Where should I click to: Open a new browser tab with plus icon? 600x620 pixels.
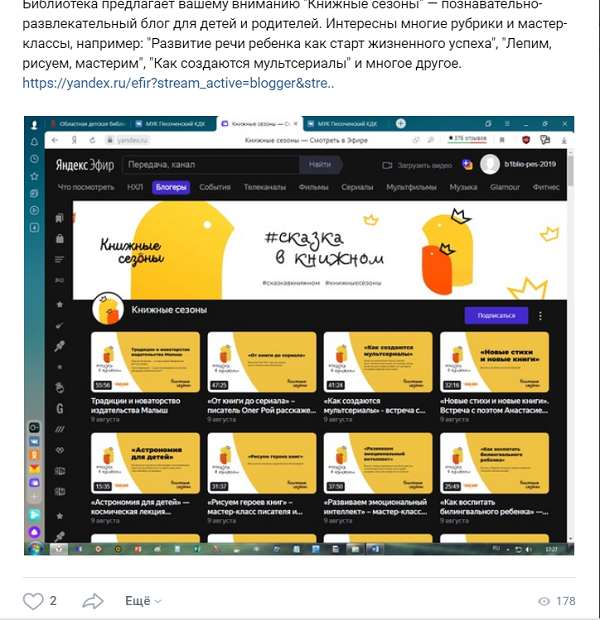pos(401,123)
